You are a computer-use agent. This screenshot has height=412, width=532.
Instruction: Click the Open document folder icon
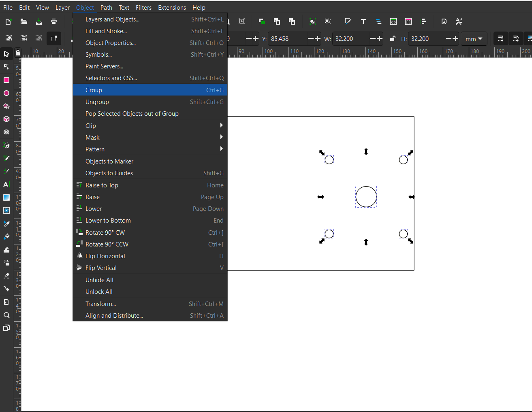24,22
